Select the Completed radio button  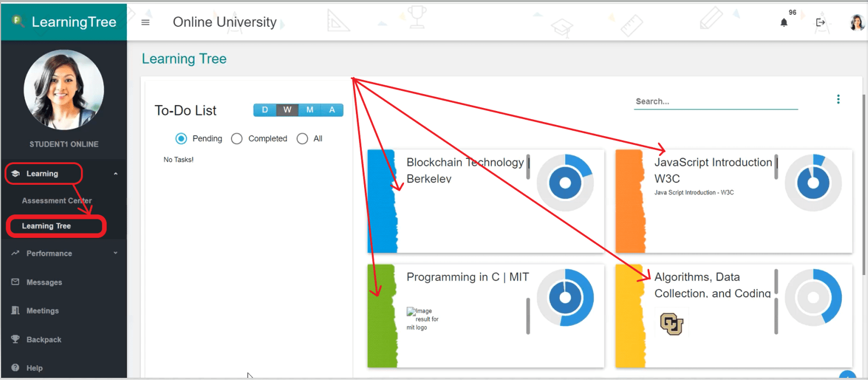pos(237,139)
